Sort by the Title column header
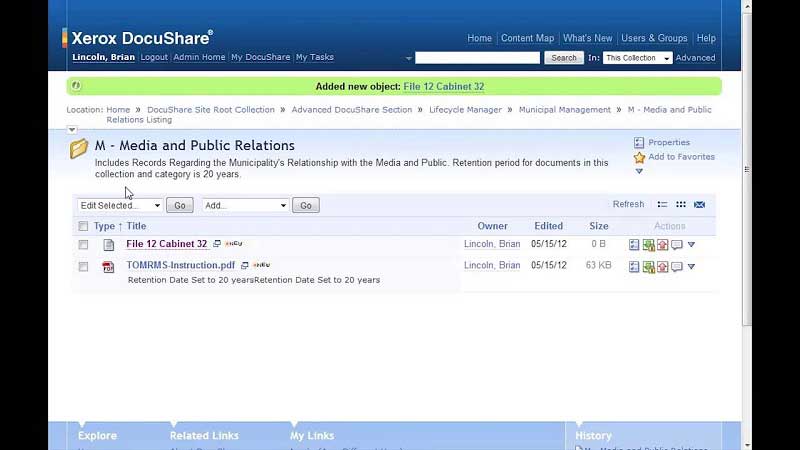The image size is (800, 450). pyautogui.click(x=136, y=226)
